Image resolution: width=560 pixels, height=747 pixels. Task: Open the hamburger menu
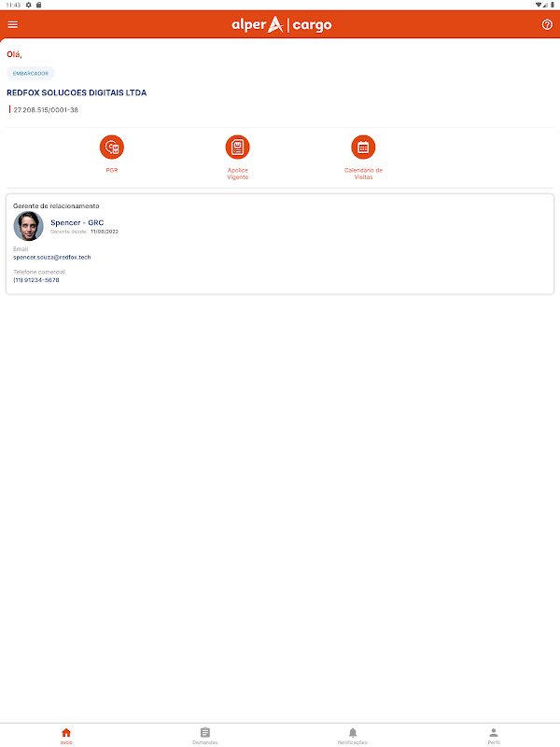[13, 24]
